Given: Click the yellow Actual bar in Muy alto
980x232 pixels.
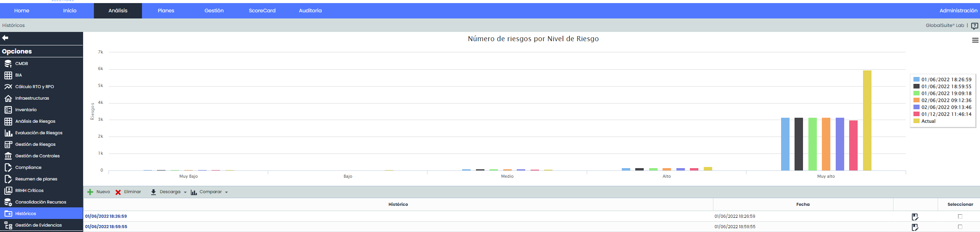Looking at the screenshot, I should pos(867,120).
